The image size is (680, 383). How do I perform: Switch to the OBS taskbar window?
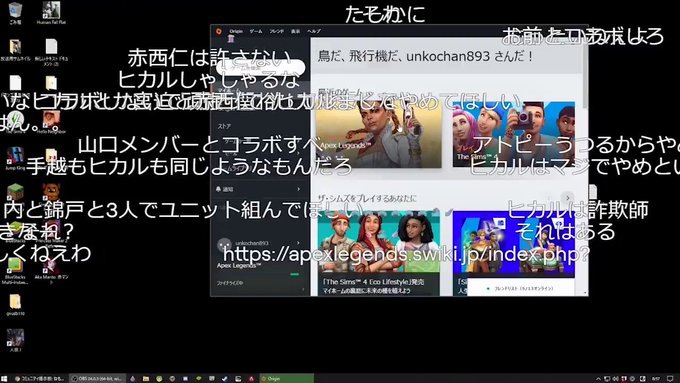tap(98, 379)
